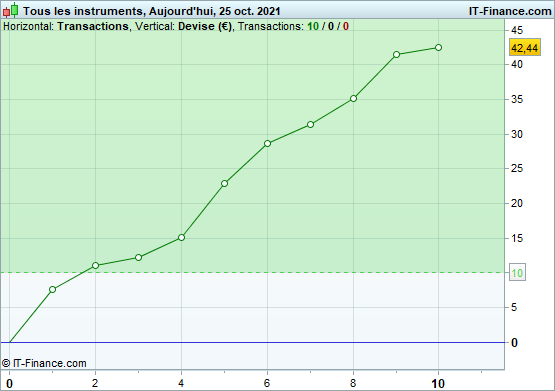Click the 35 tick on vertical axis
The height and width of the screenshot is (391, 555).
click(x=517, y=99)
